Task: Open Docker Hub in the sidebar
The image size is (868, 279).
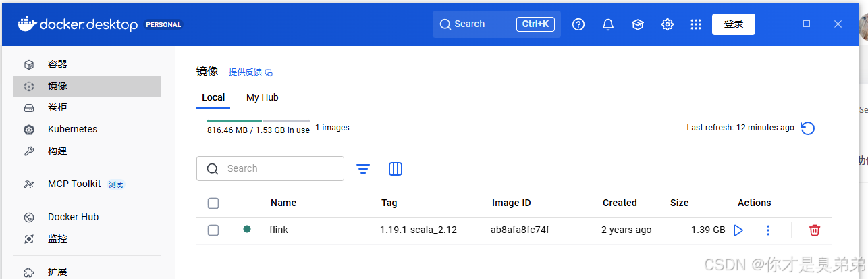Action: point(87,218)
